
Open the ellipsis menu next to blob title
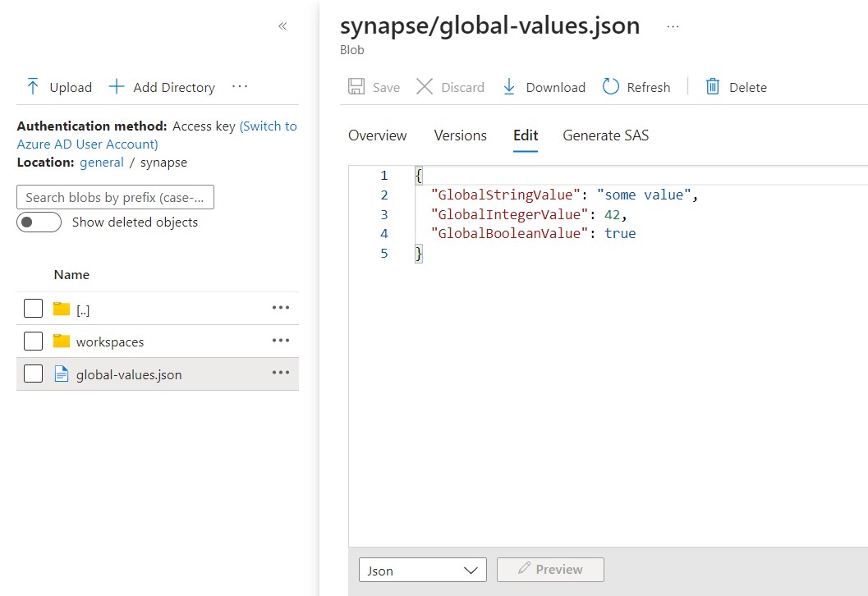[673, 26]
